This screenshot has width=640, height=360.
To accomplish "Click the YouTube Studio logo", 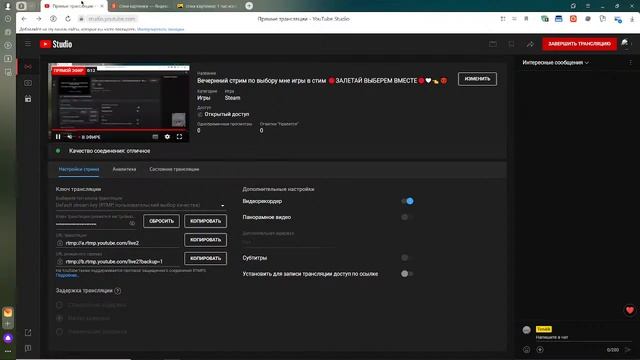I will 56,44.
